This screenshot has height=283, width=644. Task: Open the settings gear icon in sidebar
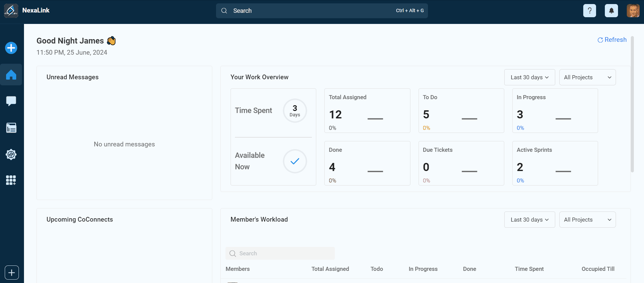point(11,154)
